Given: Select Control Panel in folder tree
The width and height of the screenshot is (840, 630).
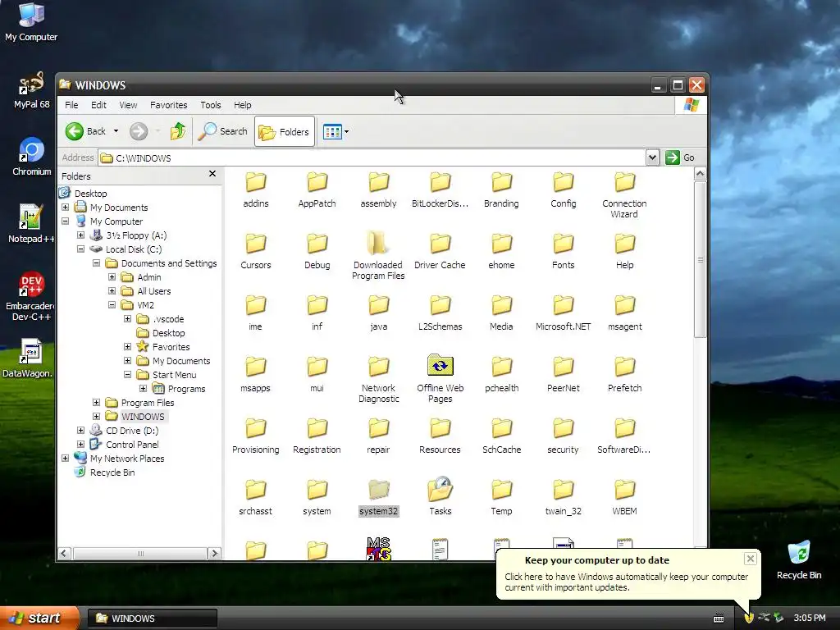Looking at the screenshot, I should [132, 444].
